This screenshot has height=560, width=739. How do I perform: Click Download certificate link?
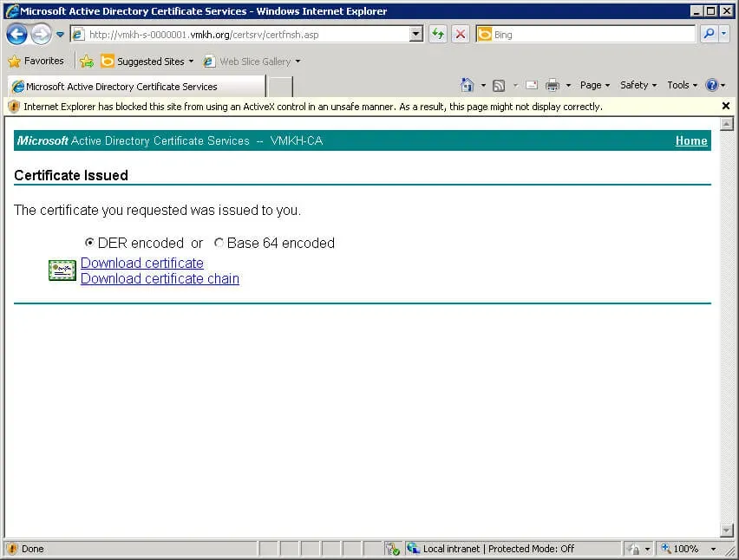142,263
